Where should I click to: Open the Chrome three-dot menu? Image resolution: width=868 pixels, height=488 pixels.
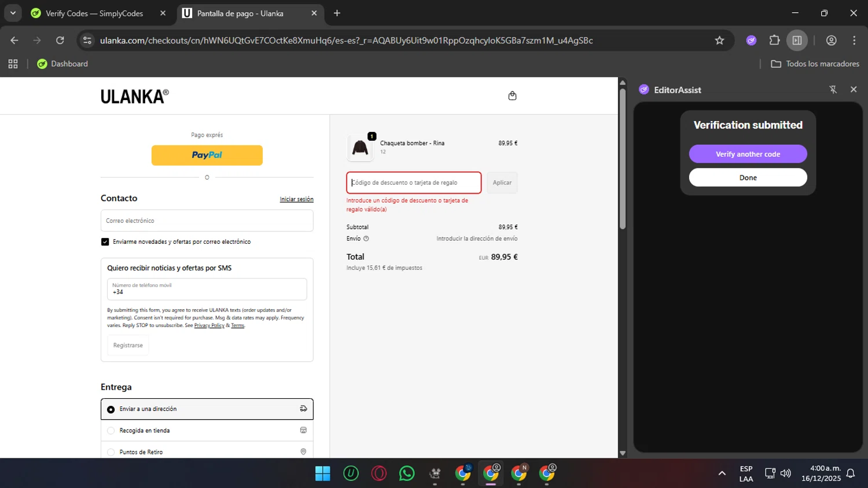(854, 40)
